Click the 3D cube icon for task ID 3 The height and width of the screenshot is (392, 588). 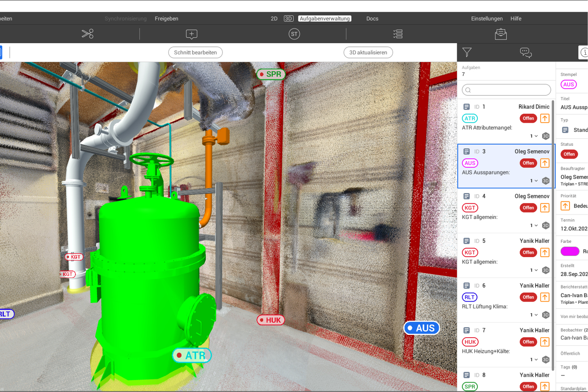[545, 181]
